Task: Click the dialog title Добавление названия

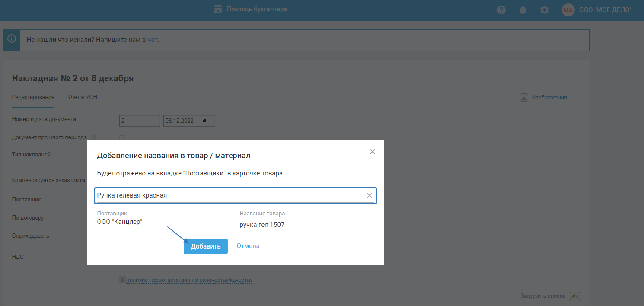Action: 174,156
